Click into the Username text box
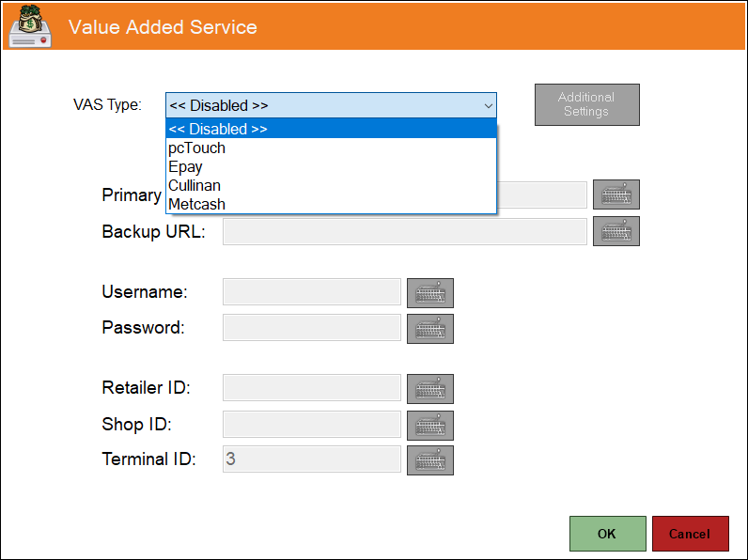The image size is (748, 560). click(x=311, y=292)
